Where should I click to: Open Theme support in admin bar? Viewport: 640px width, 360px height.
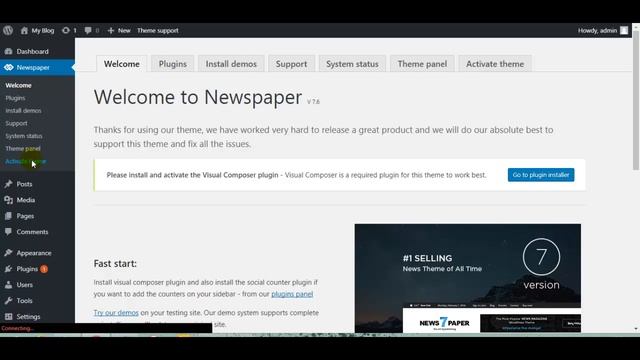(x=158, y=31)
